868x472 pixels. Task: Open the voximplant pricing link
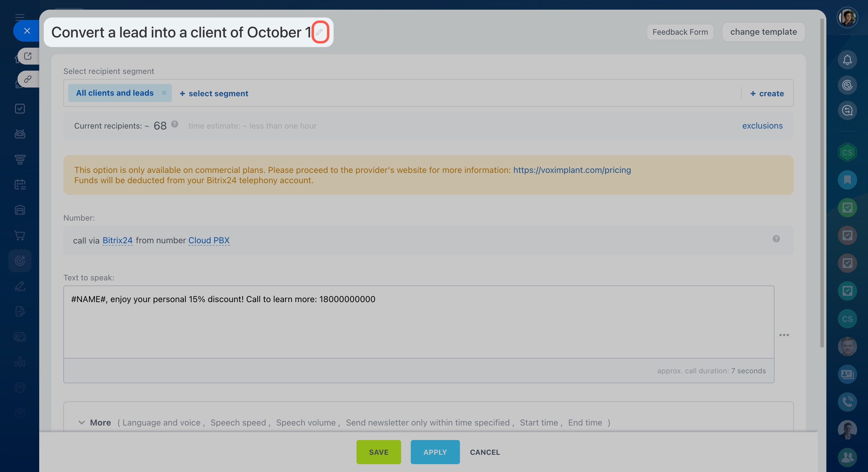click(572, 170)
